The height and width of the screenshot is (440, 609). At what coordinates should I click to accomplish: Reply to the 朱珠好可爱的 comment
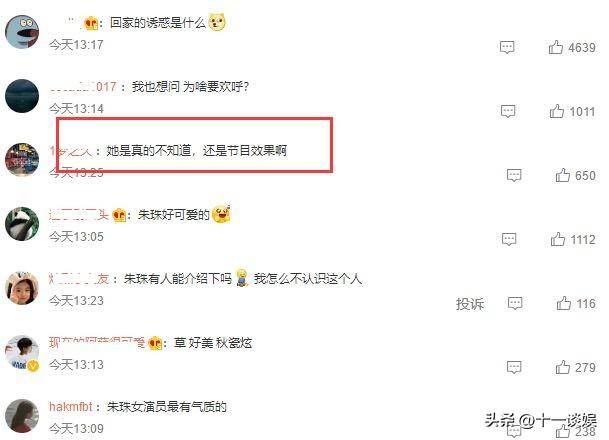tap(509, 239)
